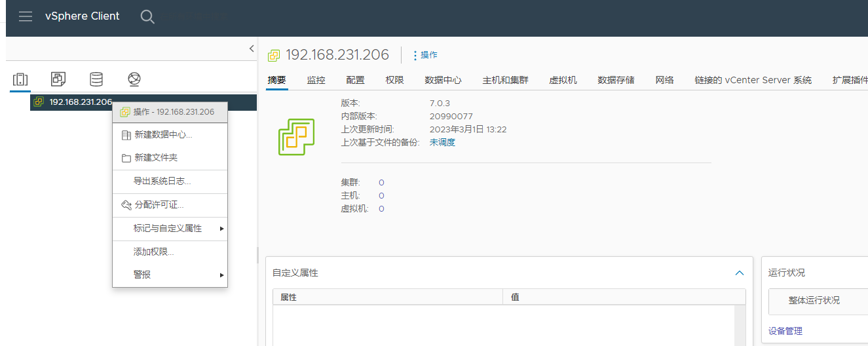Select 192.168.231.206 vCenter tree node
The image size is (868, 346).
click(143, 102)
